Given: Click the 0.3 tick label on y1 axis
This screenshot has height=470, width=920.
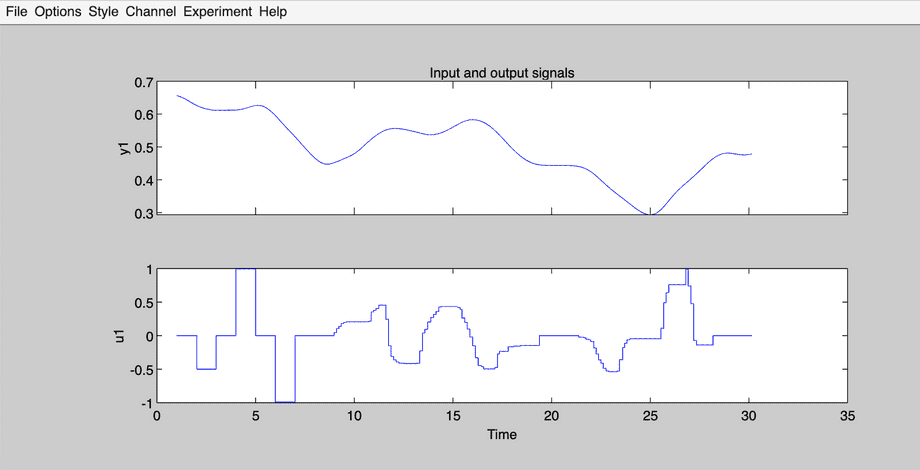Looking at the screenshot, I should tap(144, 214).
